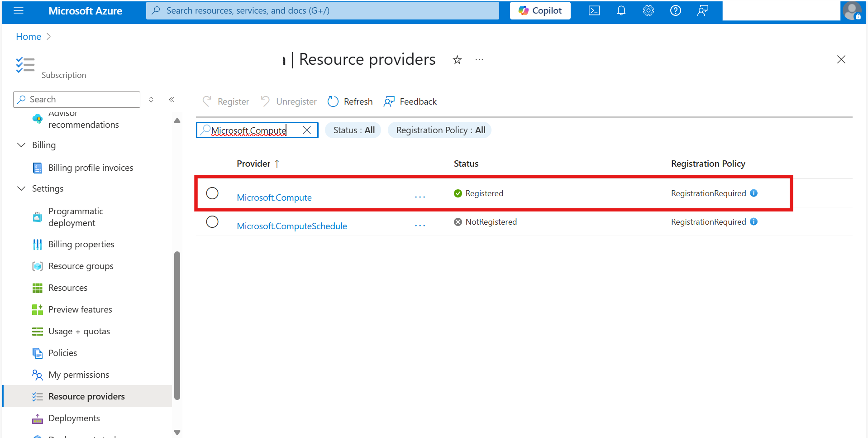
Task: Click the info icon beside Microsoft.Compute RegistrationRequired
Action: tap(754, 193)
